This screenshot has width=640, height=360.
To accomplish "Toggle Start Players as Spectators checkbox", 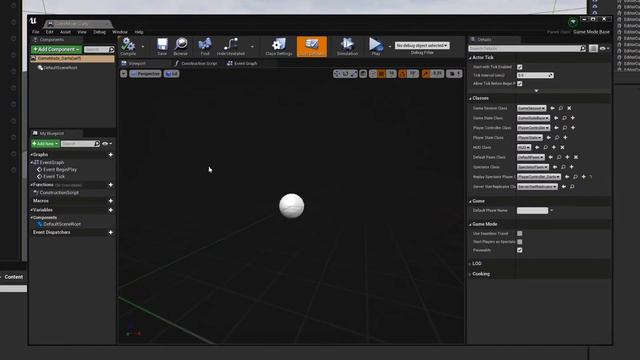I will pos(520,242).
